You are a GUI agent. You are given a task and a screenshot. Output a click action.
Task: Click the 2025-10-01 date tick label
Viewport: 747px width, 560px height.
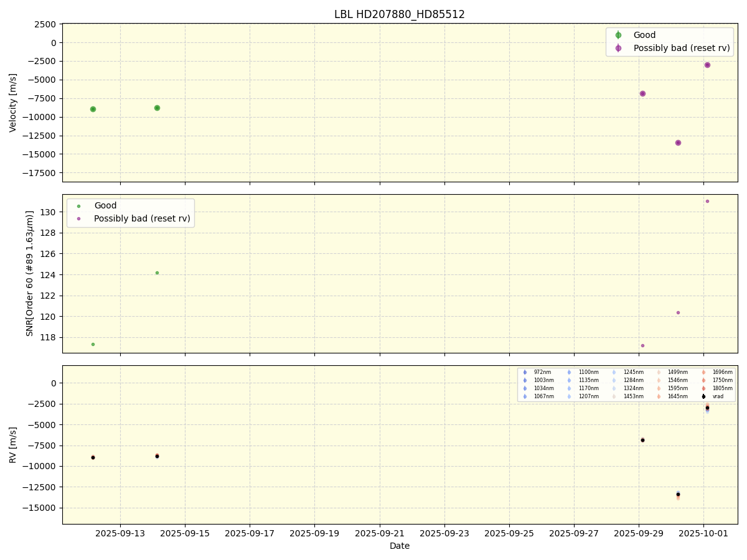point(703,533)
